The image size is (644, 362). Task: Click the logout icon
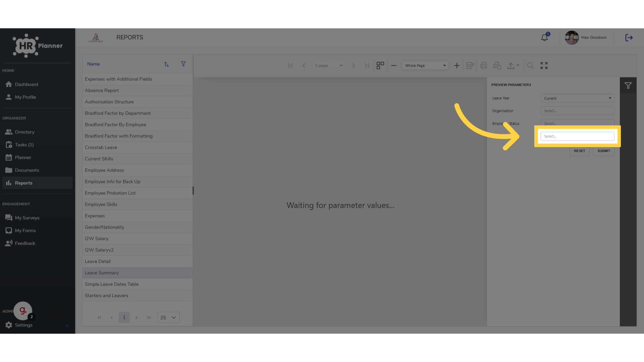pos(629,38)
